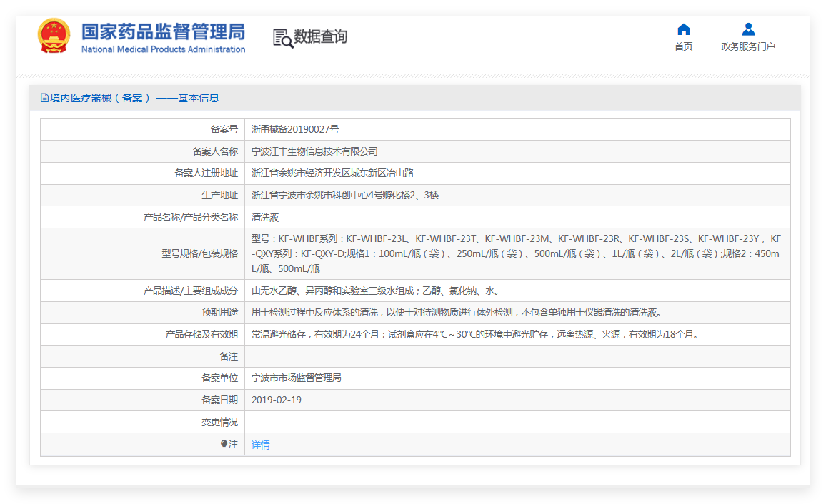The image size is (826, 504).
Task: Click the filing date 2019-02-19
Action: [x=277, y=400]
